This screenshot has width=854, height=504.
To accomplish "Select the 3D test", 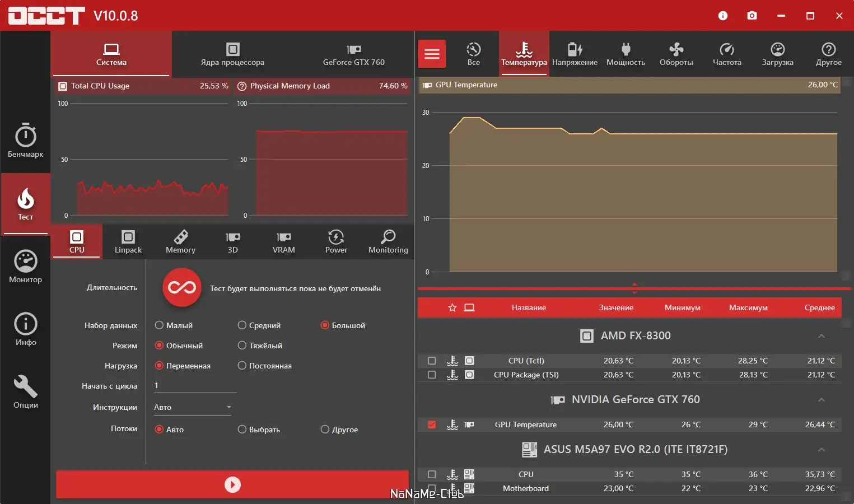I will 233,241.
